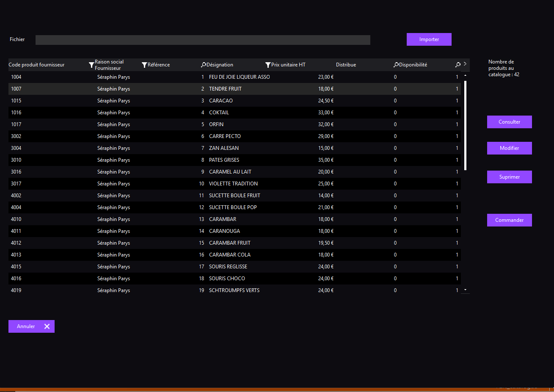
Task: Click the vertical scrollbar thumb of product list
Action: [465, 125]
